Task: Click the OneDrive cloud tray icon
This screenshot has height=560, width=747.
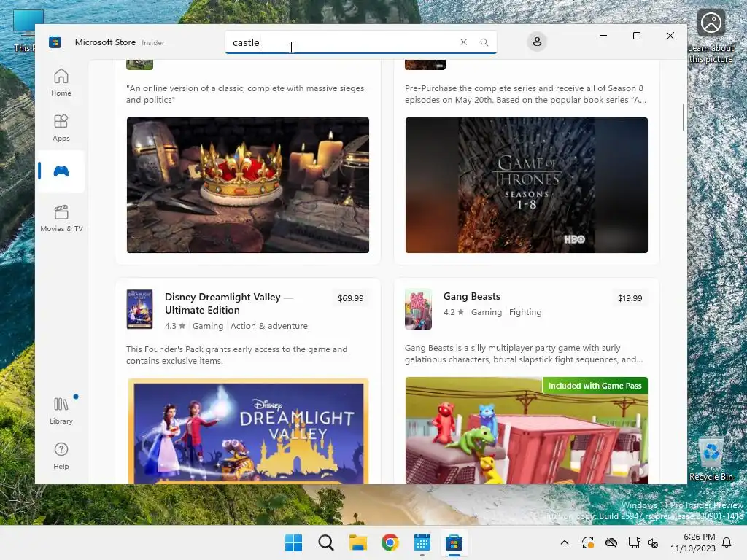Action: point(611,542)
